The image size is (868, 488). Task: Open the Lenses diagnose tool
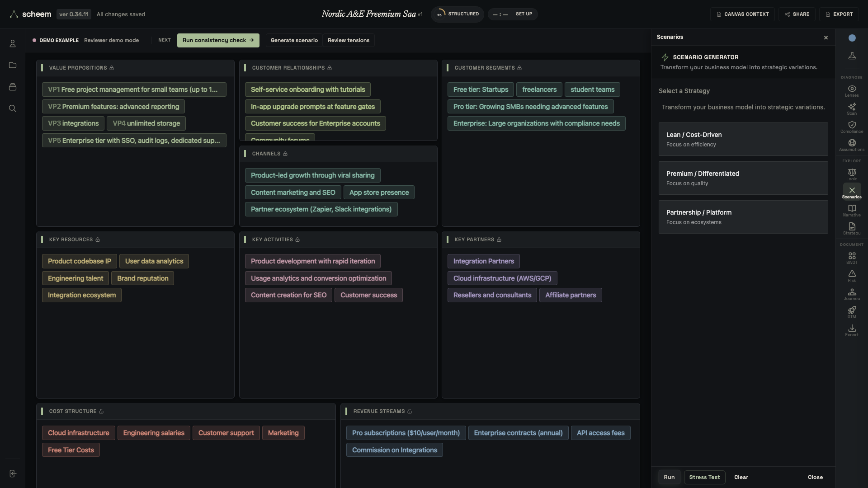point(852,91)
